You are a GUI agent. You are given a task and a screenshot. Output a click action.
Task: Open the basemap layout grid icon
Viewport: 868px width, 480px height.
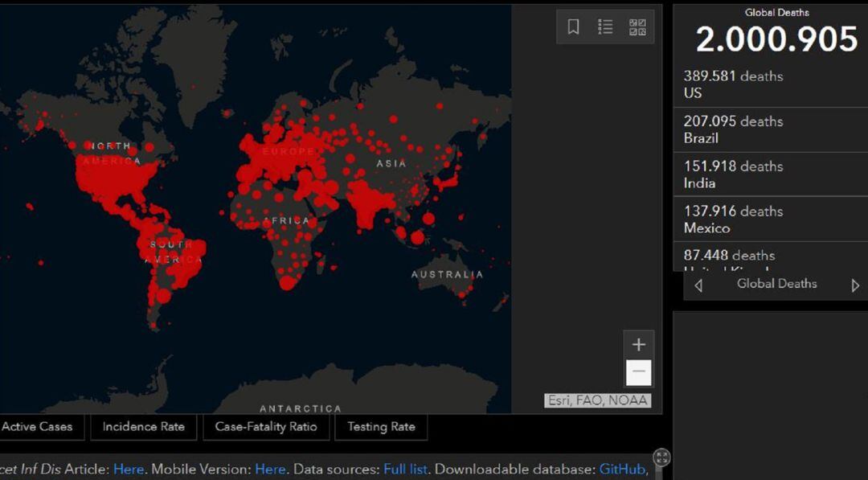pyautogui.click(x=639, y=27)
